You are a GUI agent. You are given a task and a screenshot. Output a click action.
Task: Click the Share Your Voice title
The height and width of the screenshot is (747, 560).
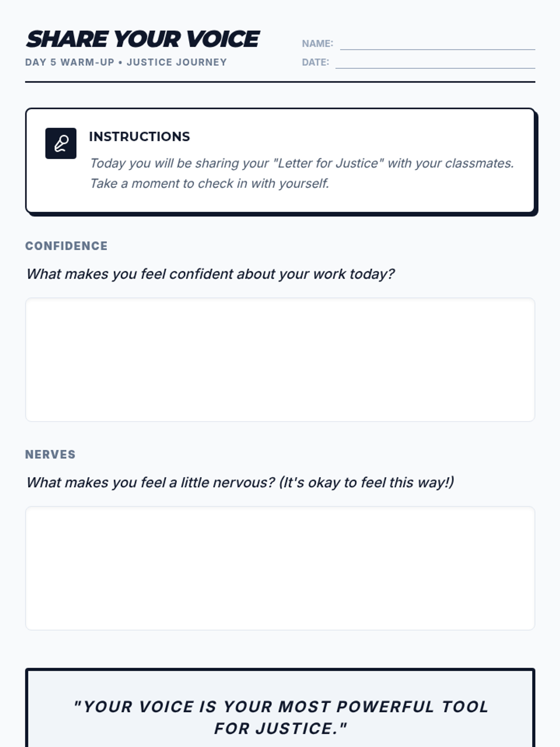(142, 39)
